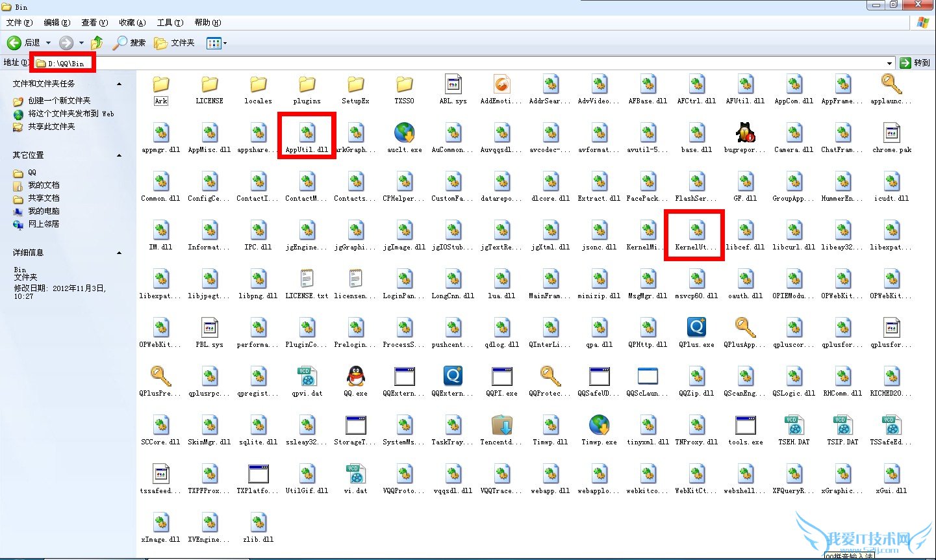Open 我的文档 from the sidebar
This screenshot has width=936, height=560.
[44, 185]
